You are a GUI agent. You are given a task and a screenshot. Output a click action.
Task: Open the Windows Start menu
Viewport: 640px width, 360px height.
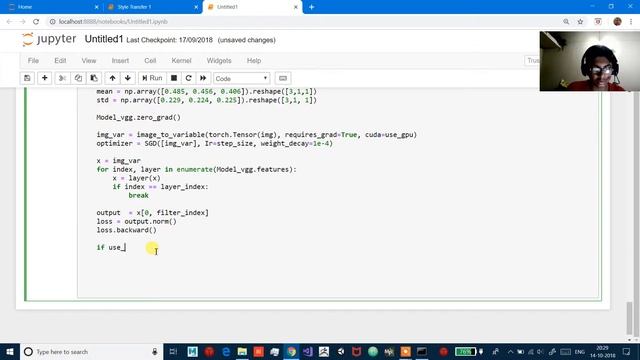(x=10, y=351)
